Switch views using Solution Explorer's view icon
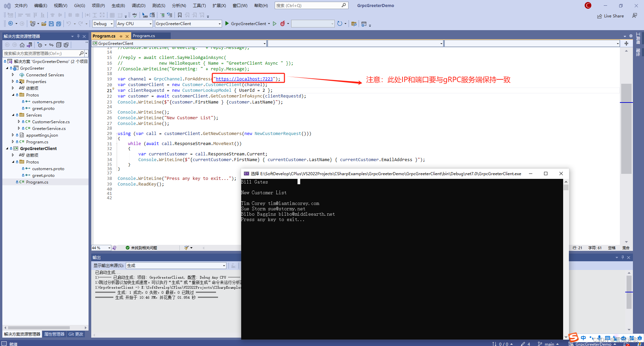Image resolution: width=644 pixels, height=346 pixels. pyautogui.click(x=30, y=45)
